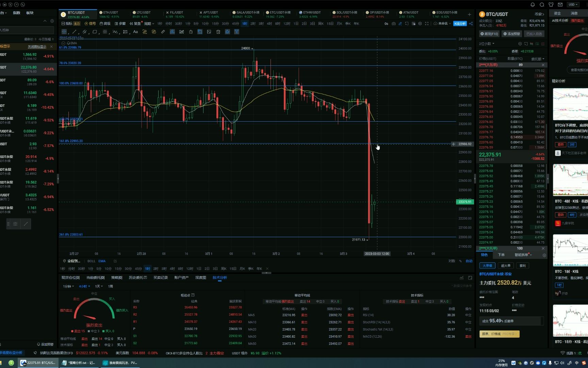Click the funnel filter icon in drawing toolbar
This screenshot has width=588, height=368.
pos(236,32)
